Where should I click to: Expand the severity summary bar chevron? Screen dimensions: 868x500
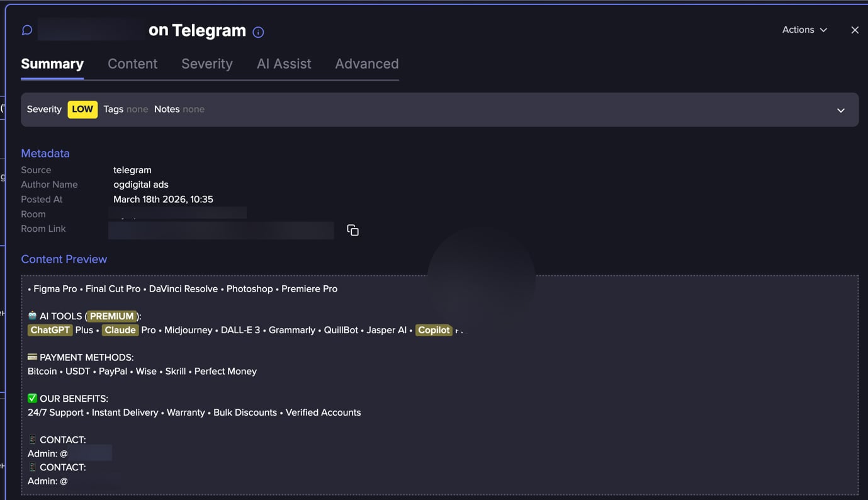pyautogui.click(x=840, y=110)
